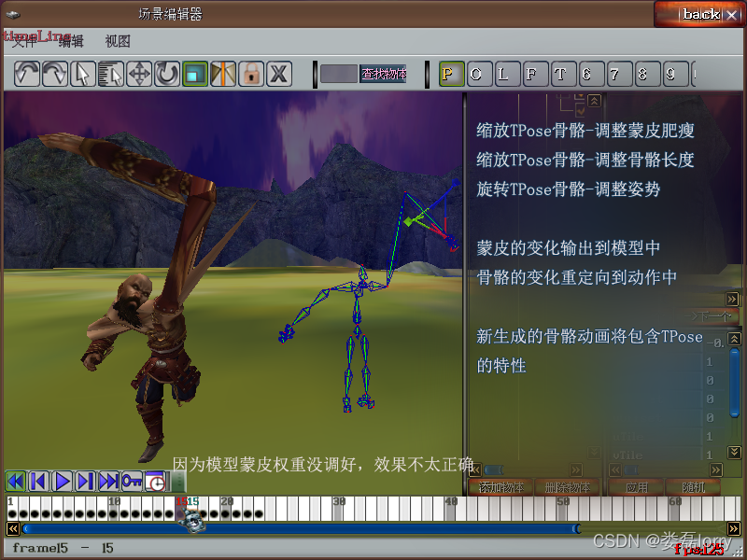
Task: Click the left double-arrow above 应用
Action: pyautogui.click(x=615, y=470)
